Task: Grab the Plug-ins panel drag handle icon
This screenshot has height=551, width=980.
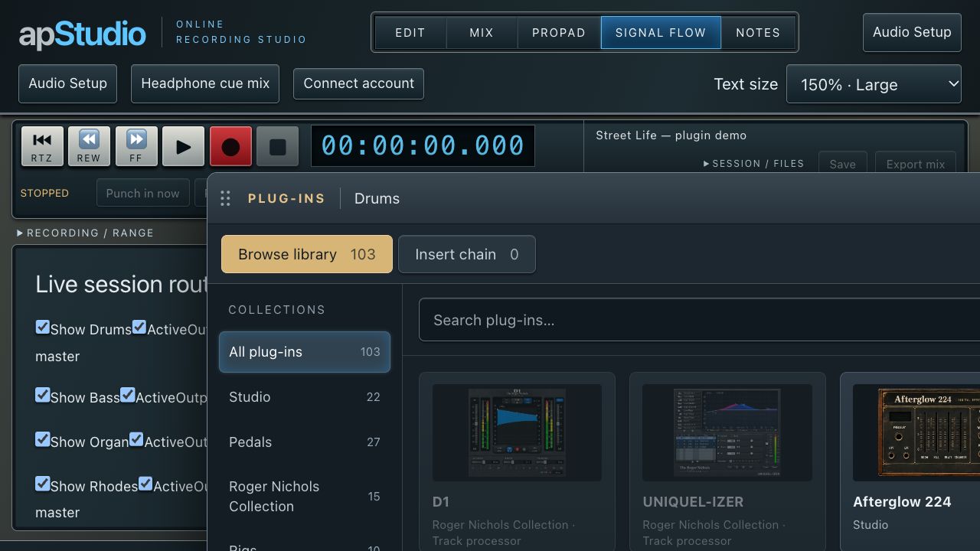Action: point(225,198)
